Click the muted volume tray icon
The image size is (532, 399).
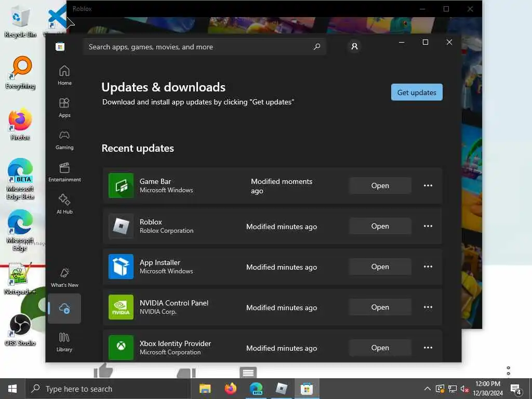[464, 389]
